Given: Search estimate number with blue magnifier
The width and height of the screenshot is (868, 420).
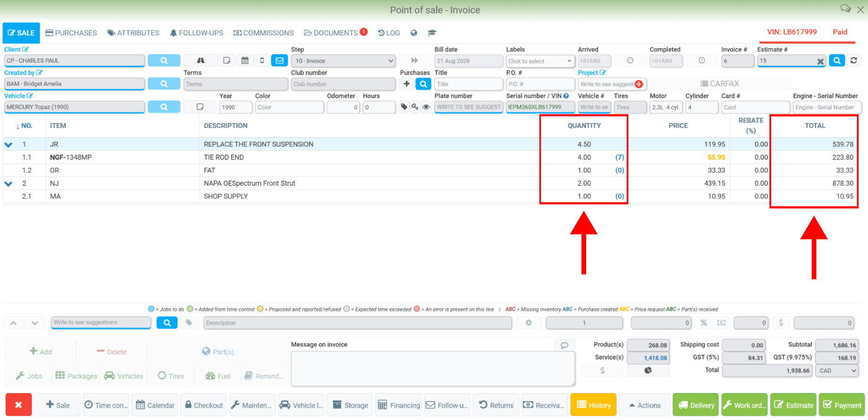Looking at the screenshot, I should tap(837, 60).
